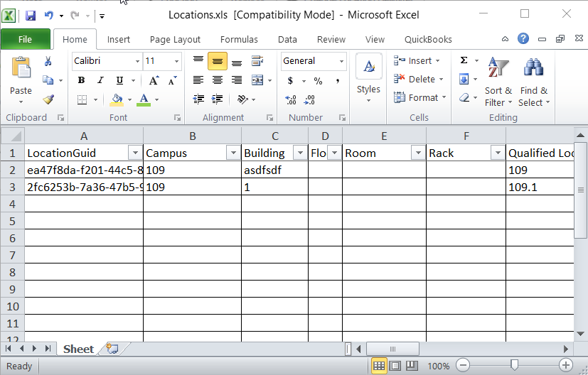Viewport: 588px width, 375px height.
Task: Toggle Align Text Left
Action: click(198, 80)
